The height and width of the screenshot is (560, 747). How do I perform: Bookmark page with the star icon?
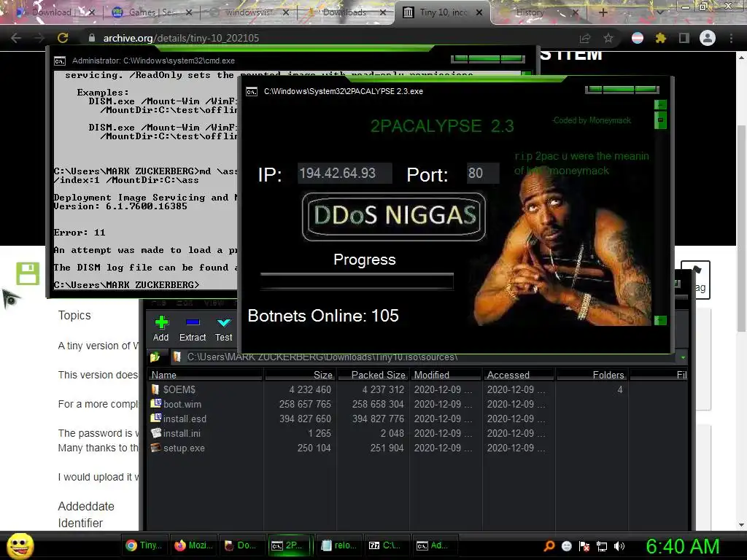(608, 38)
